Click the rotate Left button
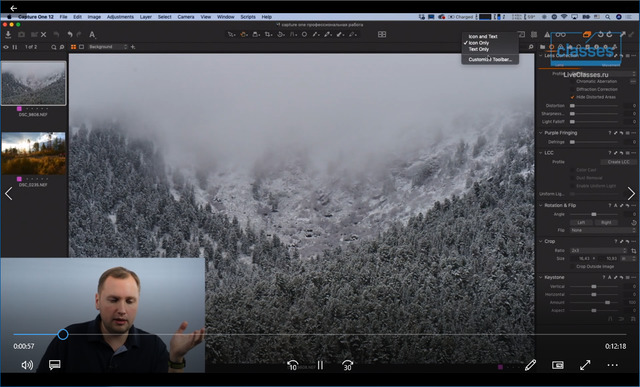 click(581, 222)
